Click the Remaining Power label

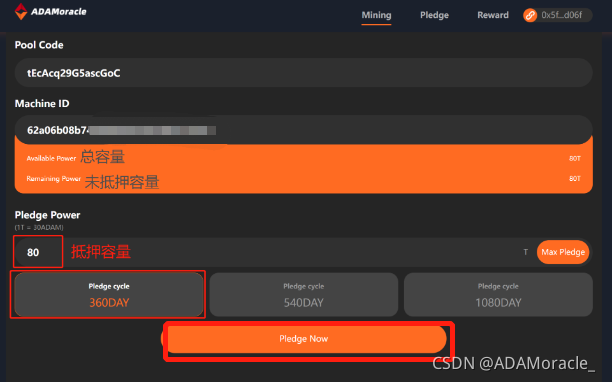pyautogui.click(x=53, y=179)
